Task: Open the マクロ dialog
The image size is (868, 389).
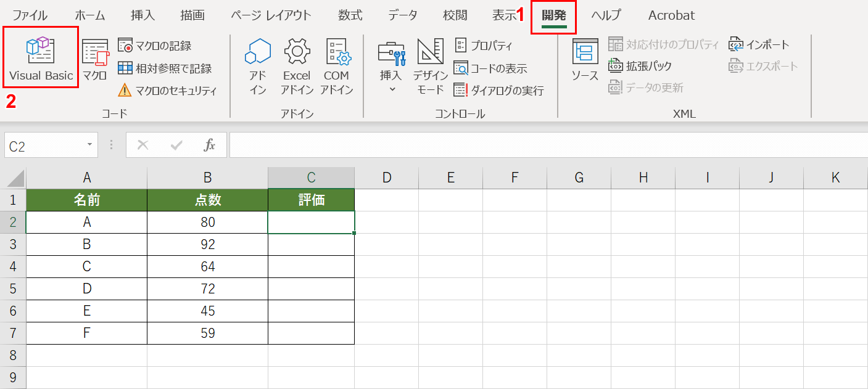Action: (94, 55)
